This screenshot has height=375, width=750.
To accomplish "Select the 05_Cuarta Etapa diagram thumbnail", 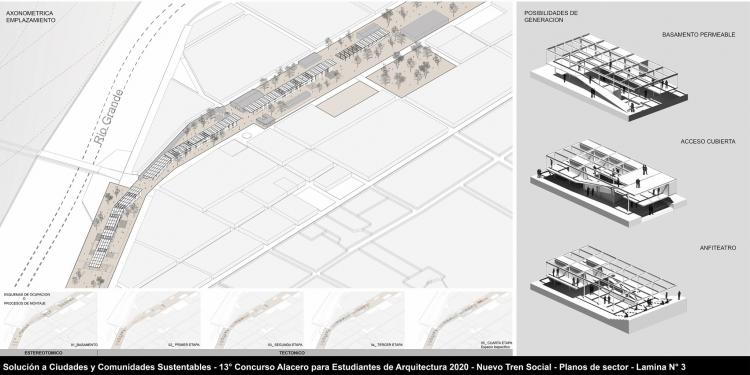I will point(460,320).
